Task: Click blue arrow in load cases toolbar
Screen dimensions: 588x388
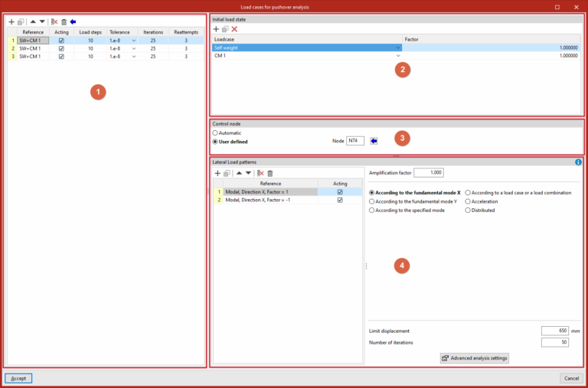Action: 73,22
